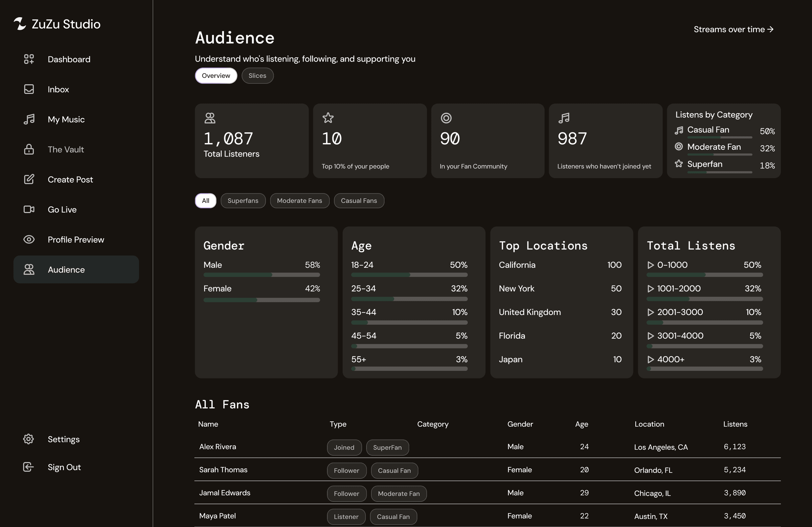
Task: Click the ZuZu Studio logo icon
Action: click(x=20, y=24)
